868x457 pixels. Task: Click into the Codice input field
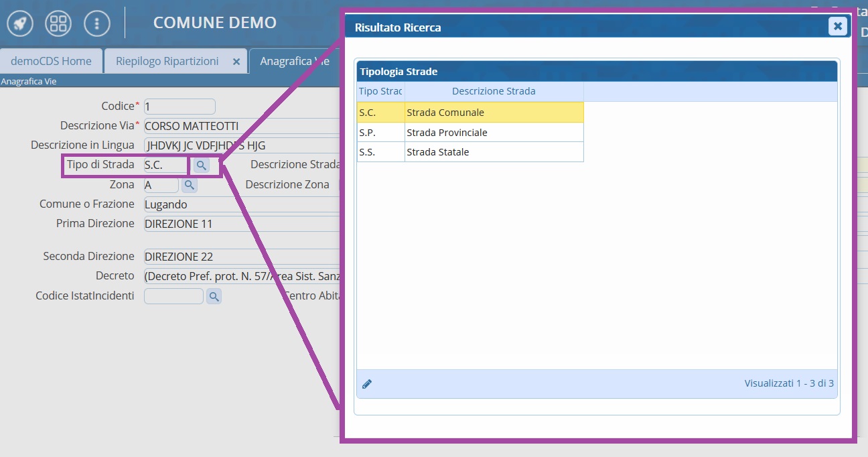click(x=179, y=107)
